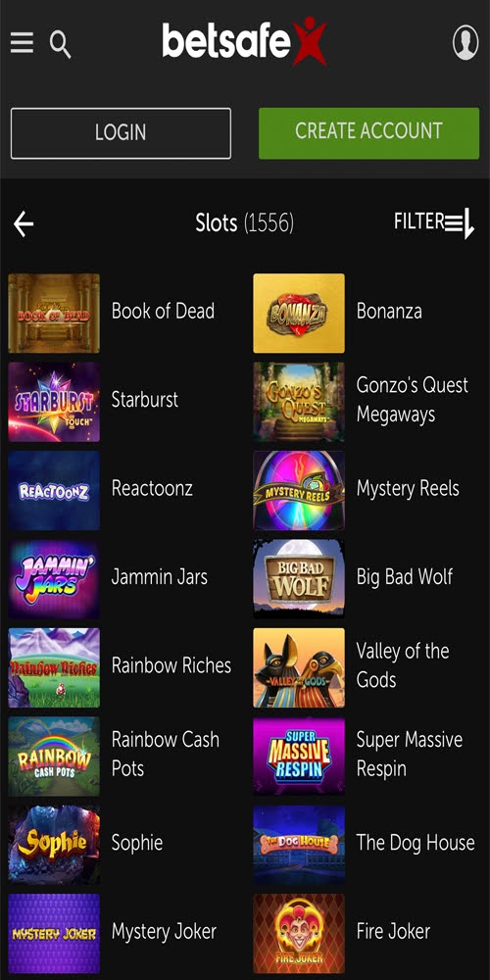Launch the Starburst slot thumbnail
Image resolution: width=490 pixels, height=980 pixels.
click(x=54, y=402)
